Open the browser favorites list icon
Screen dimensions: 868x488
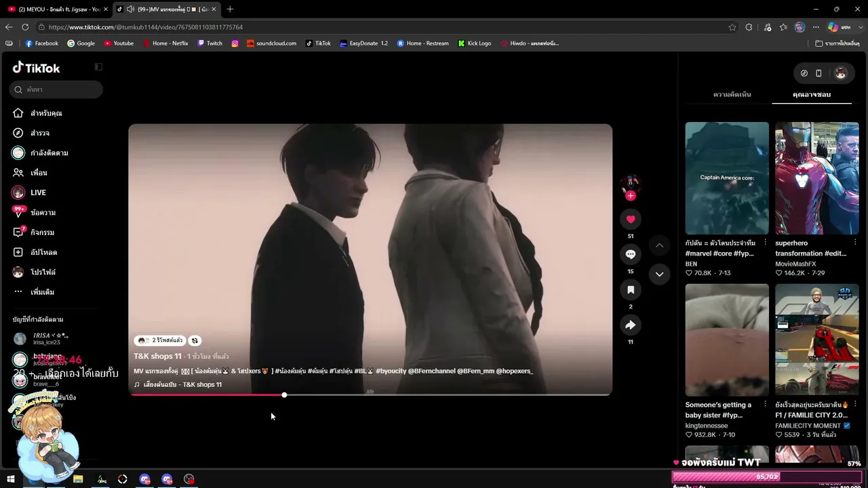point(783,27)
